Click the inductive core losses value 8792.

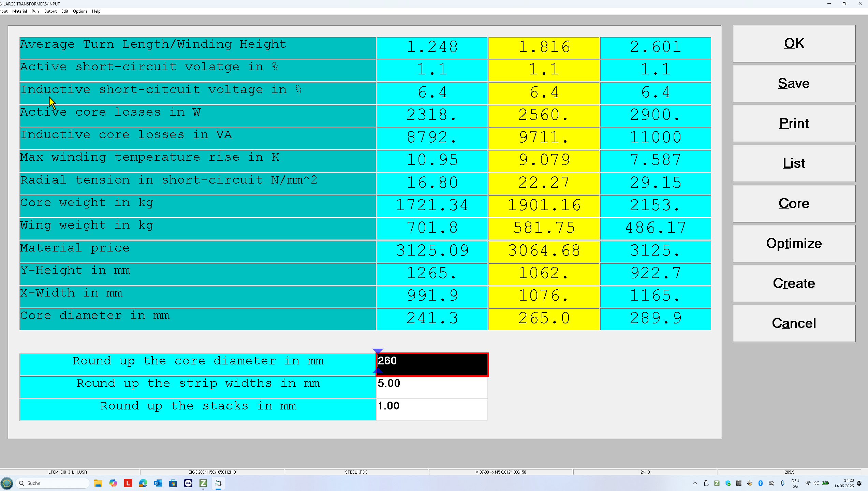(x=432, y=138)
